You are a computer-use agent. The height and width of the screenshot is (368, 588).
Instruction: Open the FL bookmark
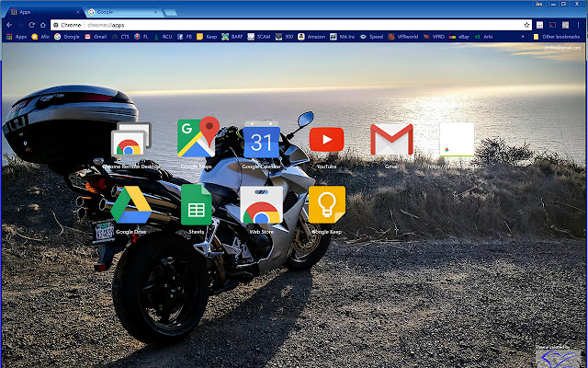(141, 37)
